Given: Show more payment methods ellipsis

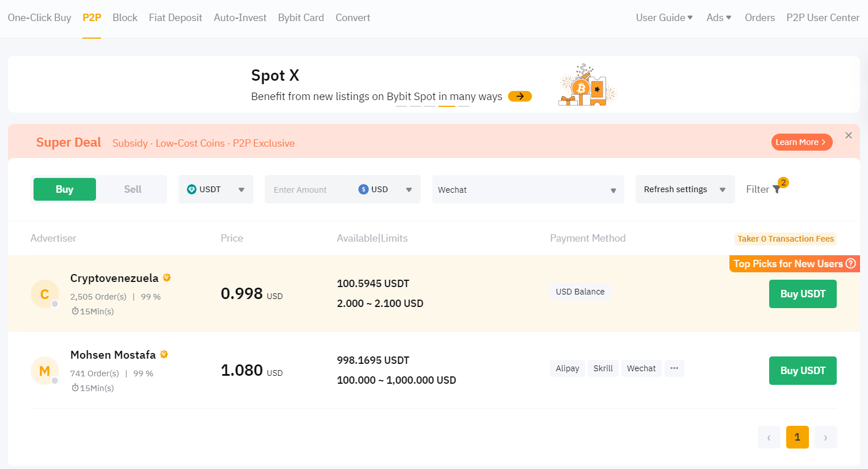Looking at the screenshot, I should (674, 368).
